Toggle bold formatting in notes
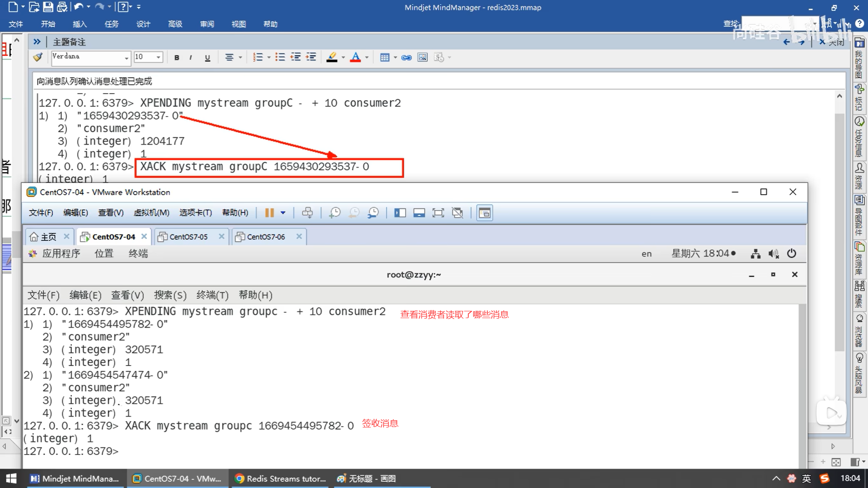The height and width of the screenshot is (488, 868). pos(177,57)
